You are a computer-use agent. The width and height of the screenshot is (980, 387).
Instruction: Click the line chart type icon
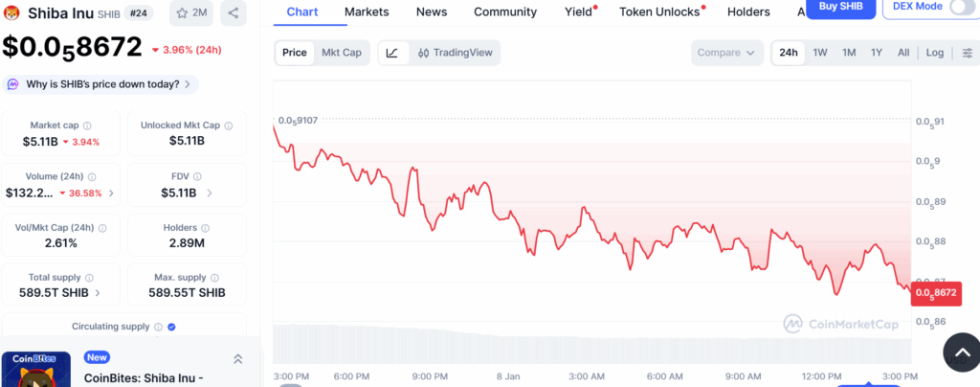coord(392,53)
